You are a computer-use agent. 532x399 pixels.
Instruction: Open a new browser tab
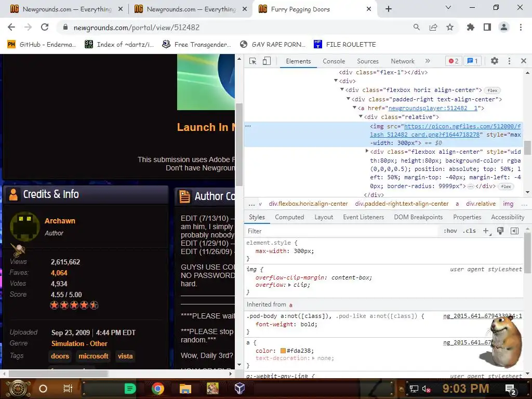pyautogui.click(x=389, y=9)
